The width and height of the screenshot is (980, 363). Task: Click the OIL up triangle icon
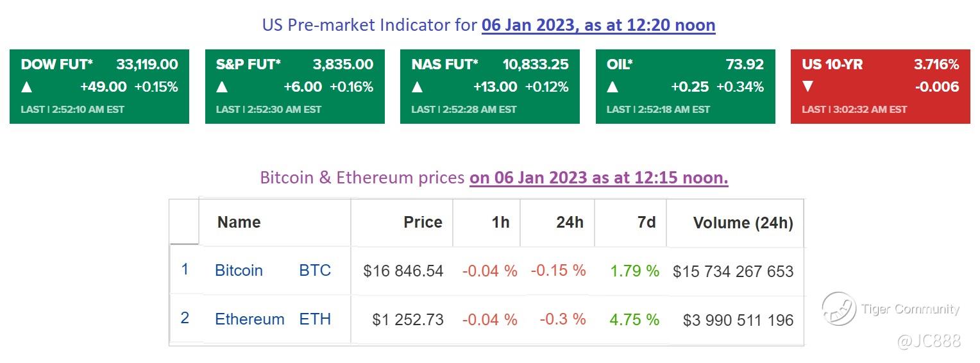[612, 87]
